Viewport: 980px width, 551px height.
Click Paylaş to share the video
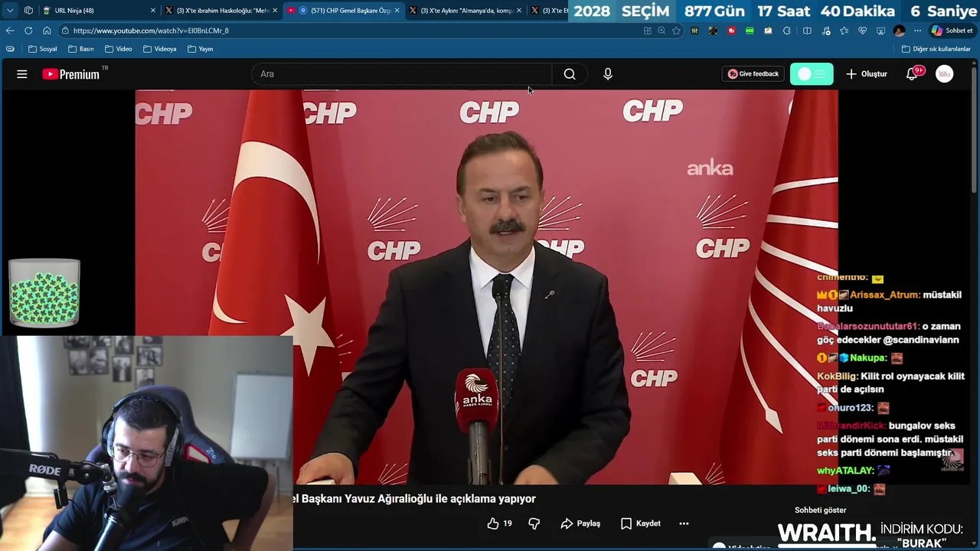tap(580, 523)
